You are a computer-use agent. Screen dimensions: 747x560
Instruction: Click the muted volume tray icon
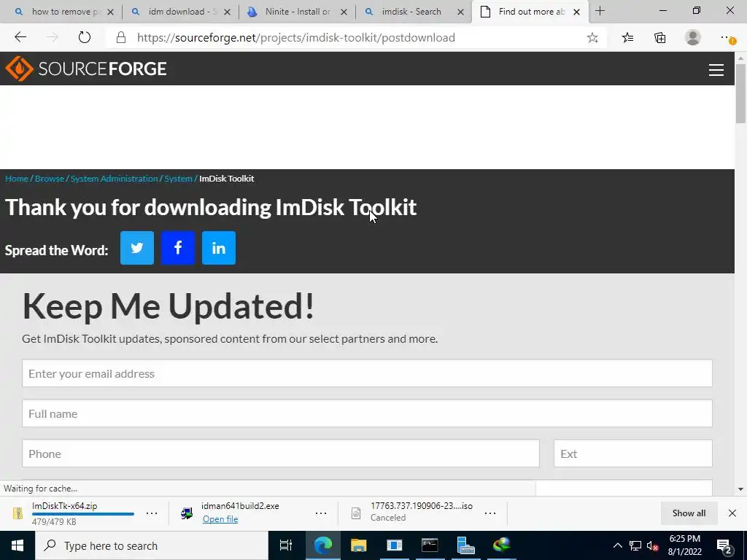tap(652, 545)
